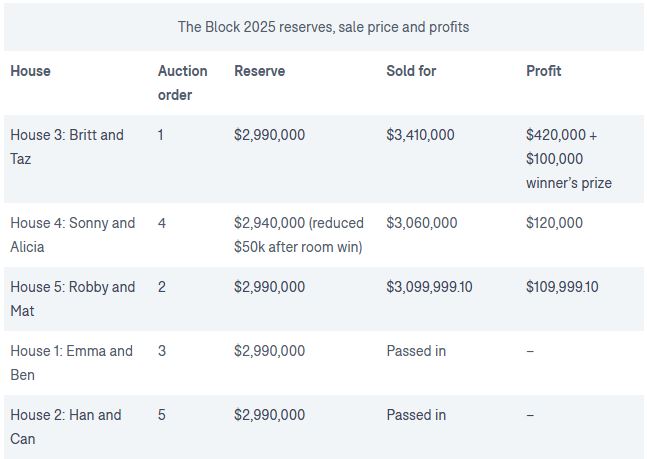Click the 'Reserve' column header
The image size is (647, 459).
pos(259,71)
